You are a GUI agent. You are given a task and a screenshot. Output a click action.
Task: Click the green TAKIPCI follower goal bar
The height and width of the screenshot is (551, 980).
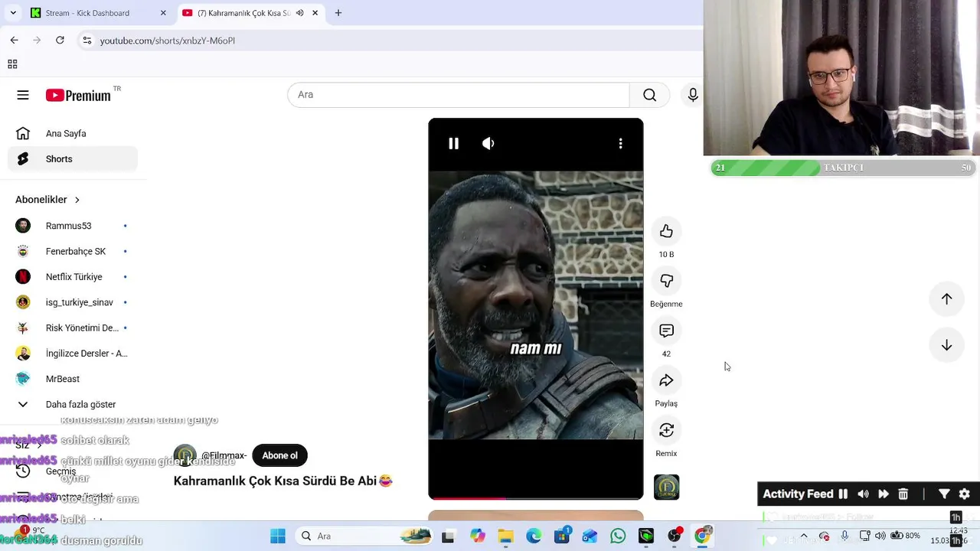click(843, 168)
